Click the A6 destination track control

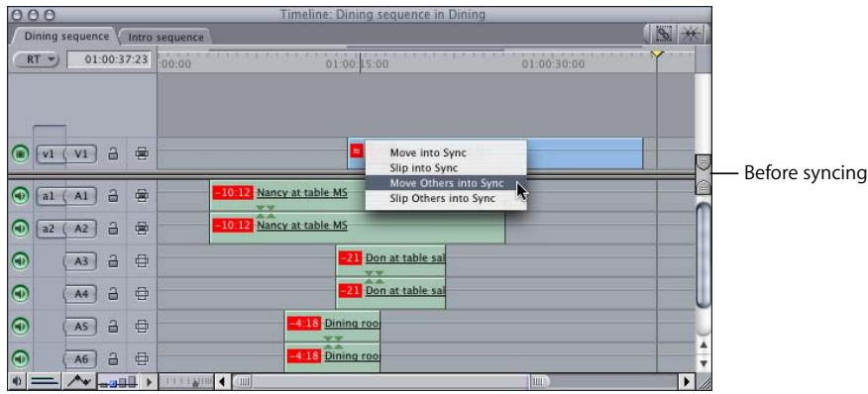81,359
